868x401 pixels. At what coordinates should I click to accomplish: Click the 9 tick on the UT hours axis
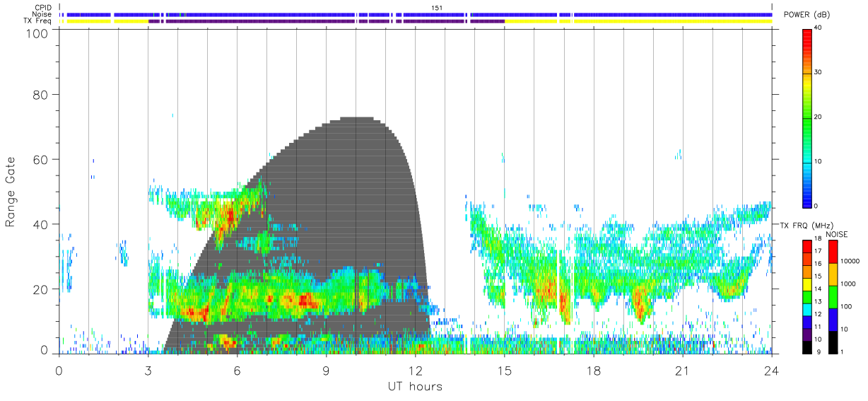(x=327, y=371)
